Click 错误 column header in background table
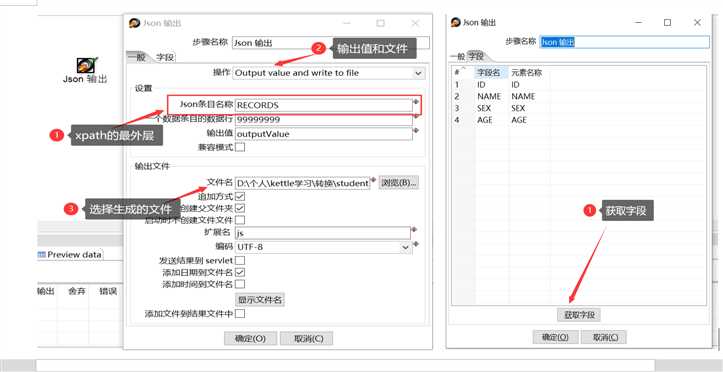Viewport: 723px width, 372px height. pos(108,291)
